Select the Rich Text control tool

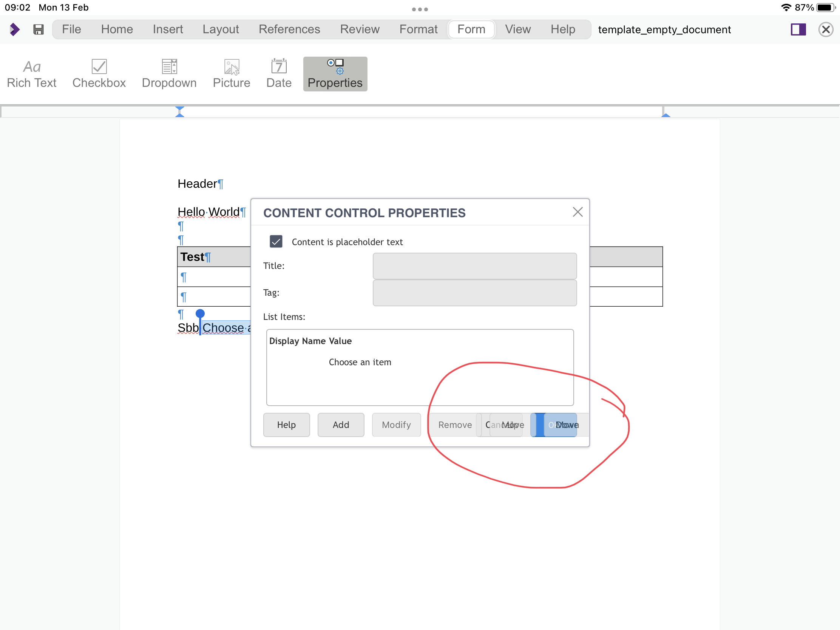tap(31, 73)
